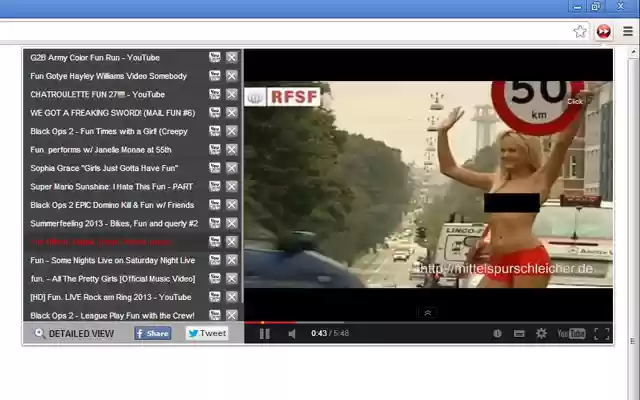Watch on YouTube logo button
Screen dimensions: 640x400
pos(571,333)
